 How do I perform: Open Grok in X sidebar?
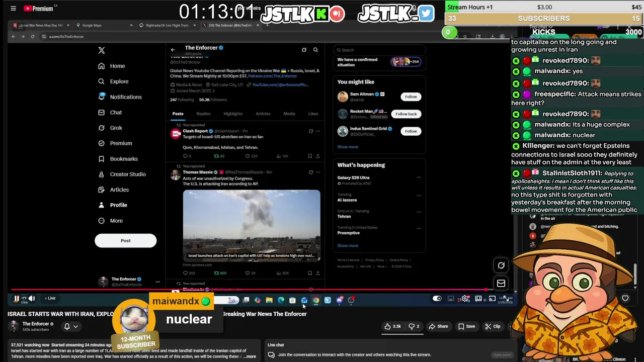tap(110, 128)
